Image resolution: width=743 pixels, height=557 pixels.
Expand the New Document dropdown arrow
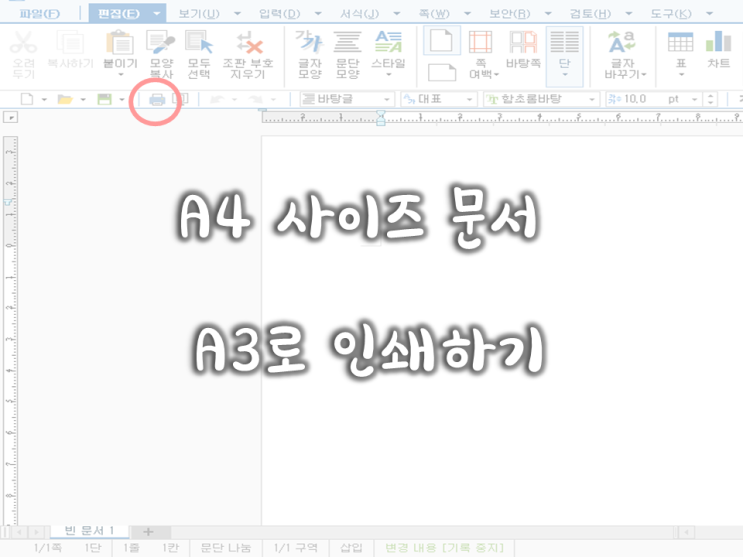tap(44, 100)
